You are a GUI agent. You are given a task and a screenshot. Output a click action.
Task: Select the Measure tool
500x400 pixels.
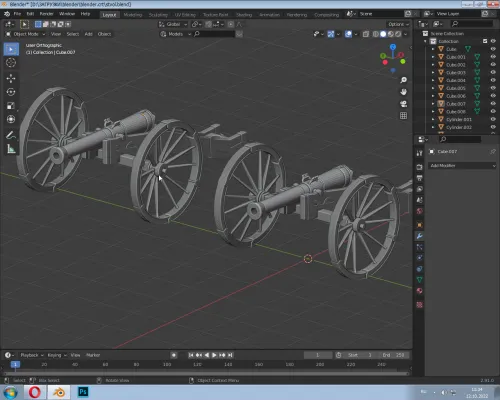click(x=11, y=149)
